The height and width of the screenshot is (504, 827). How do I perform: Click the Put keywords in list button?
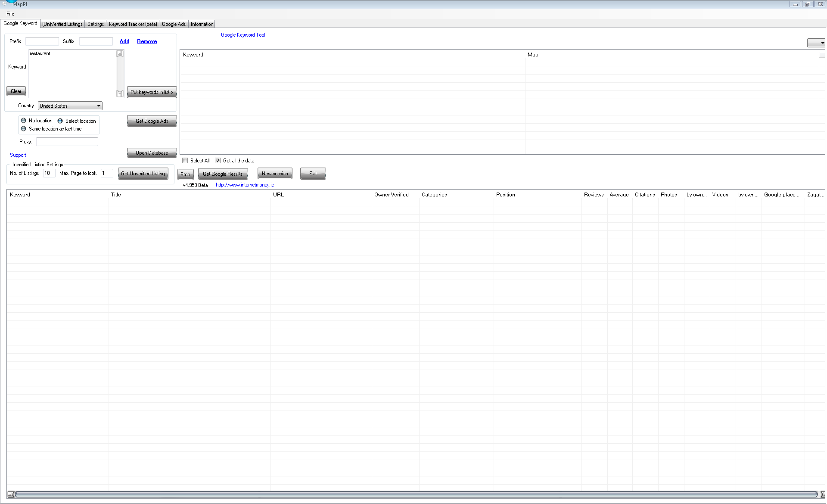(x=152, y=92)
